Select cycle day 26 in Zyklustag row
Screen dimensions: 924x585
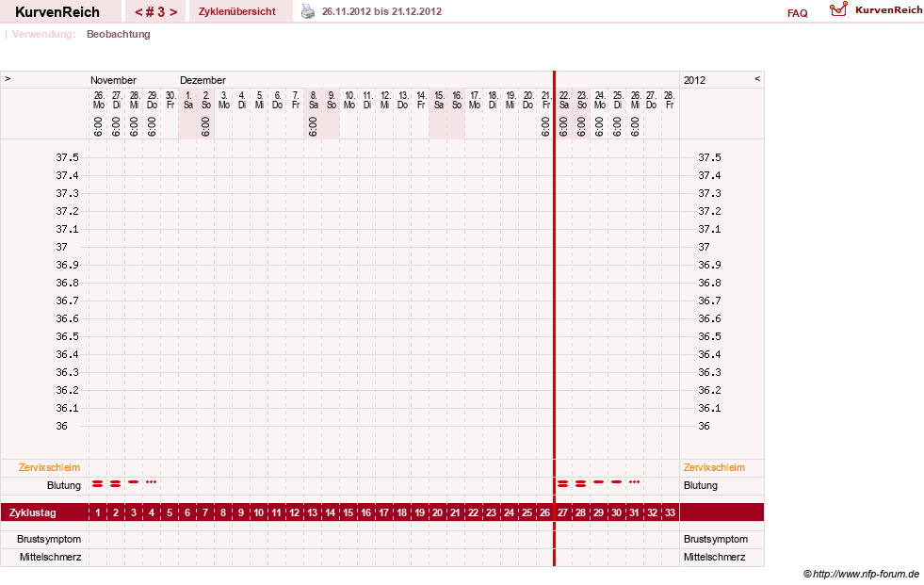click(x=544, y=512)
